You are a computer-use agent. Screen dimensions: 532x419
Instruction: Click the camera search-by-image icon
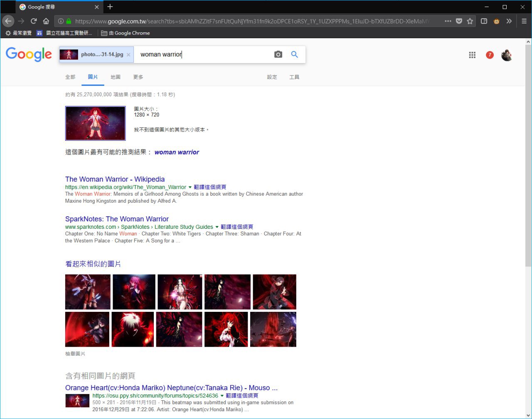(278, 54)
